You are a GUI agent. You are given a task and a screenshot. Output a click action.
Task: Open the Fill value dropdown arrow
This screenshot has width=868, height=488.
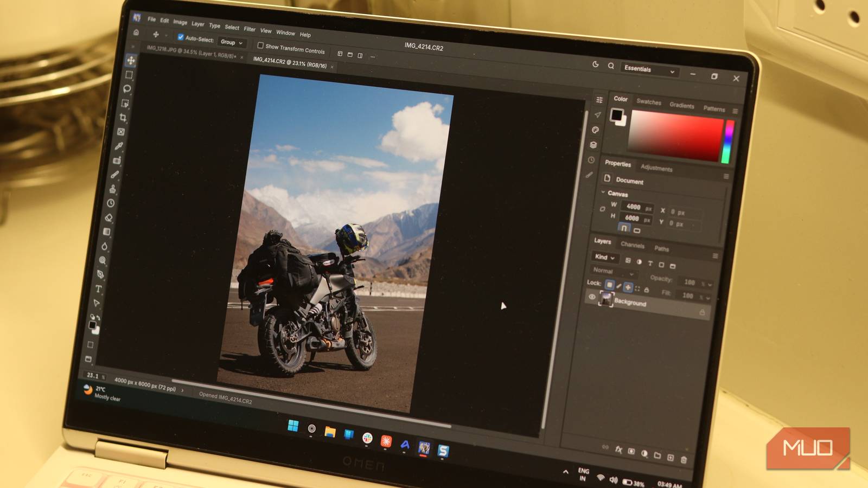[709, 298]
